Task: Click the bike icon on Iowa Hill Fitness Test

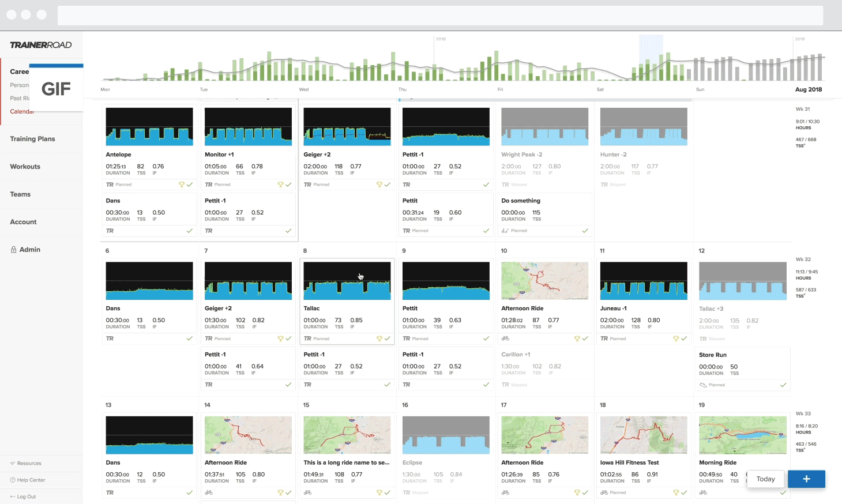Action: pyautogui.click(x=604, y=492)
